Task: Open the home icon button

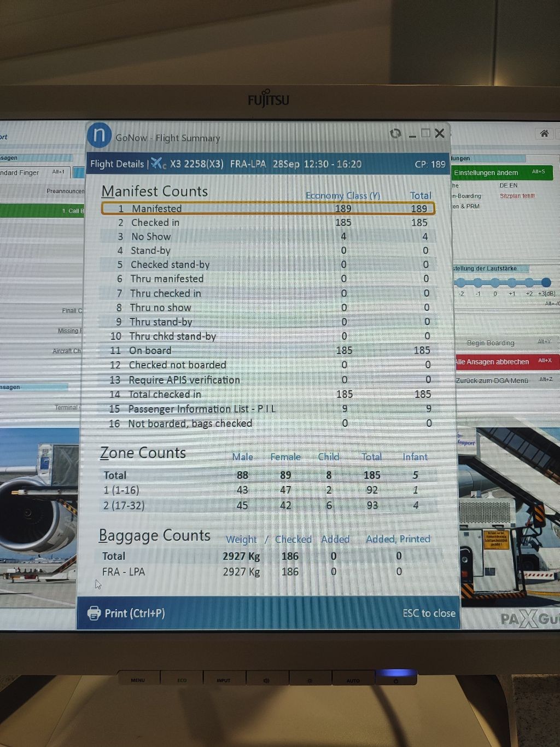Action: click(x=544, y=134)
